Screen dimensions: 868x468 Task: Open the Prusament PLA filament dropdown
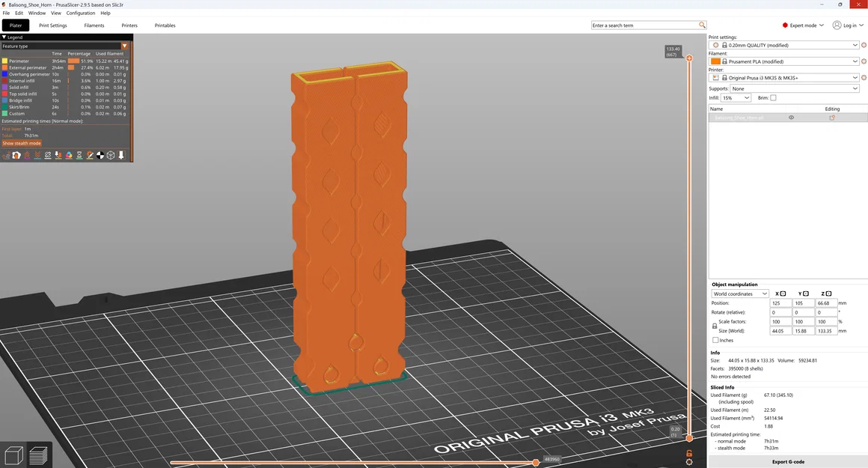[784, 61]
